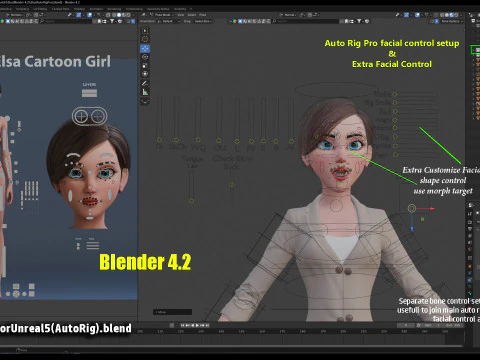Toggle left viewport overlays
The height and width of the screenshot is (360, 480).
tap(90, 15)
